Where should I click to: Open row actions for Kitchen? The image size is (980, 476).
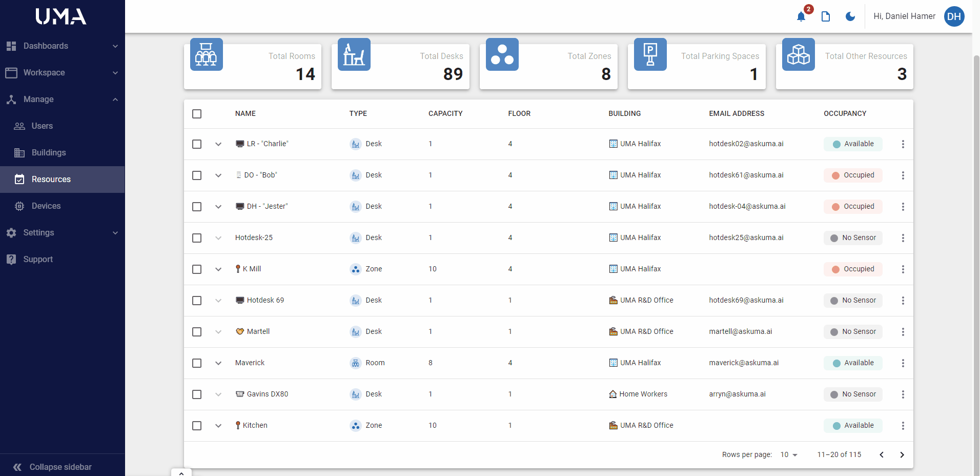(x=903, y=426)
